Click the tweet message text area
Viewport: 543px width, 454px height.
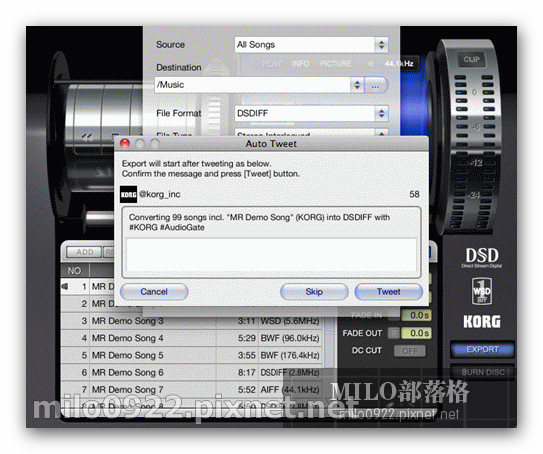pyautogui.click(x=271, y=255)
